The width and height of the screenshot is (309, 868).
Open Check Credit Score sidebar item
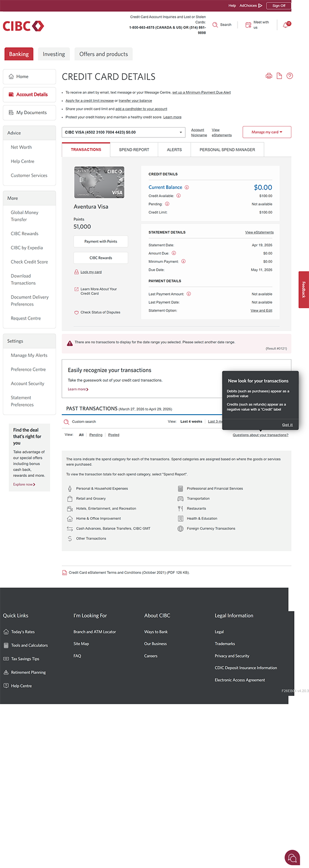point(29,262)
